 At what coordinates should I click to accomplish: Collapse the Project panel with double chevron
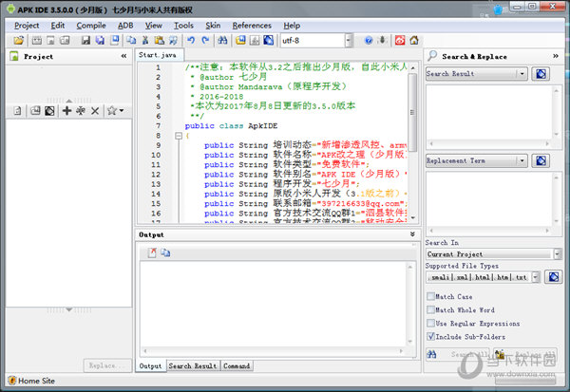(x=123, y=56)
